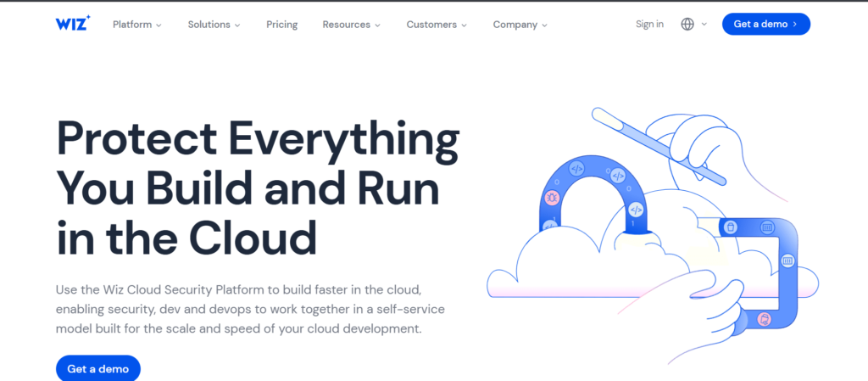This screenshot has width=868, height=381.
Task: Open the Resources menu
Action: point(347,25)
